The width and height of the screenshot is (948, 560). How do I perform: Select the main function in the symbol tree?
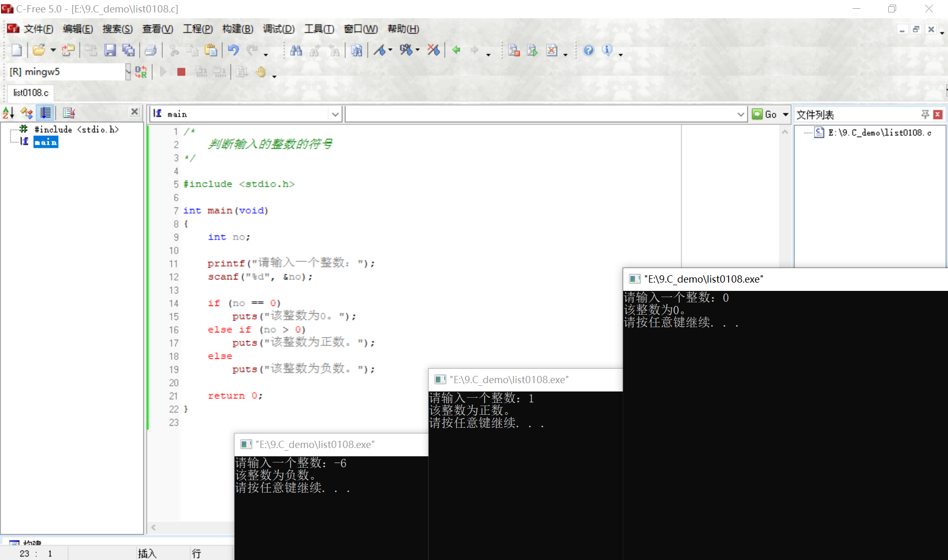click(46, 142)
